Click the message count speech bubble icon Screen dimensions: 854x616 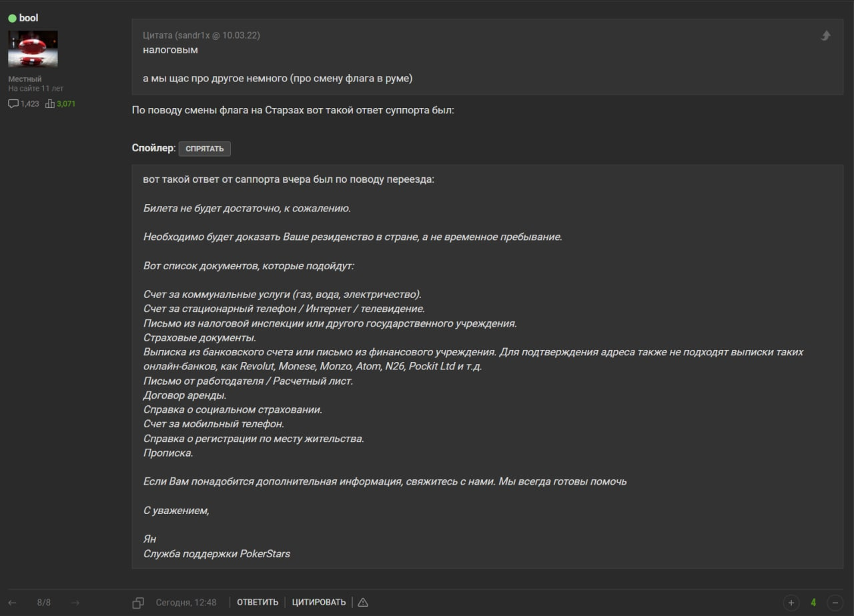click(x=13, y=104)
